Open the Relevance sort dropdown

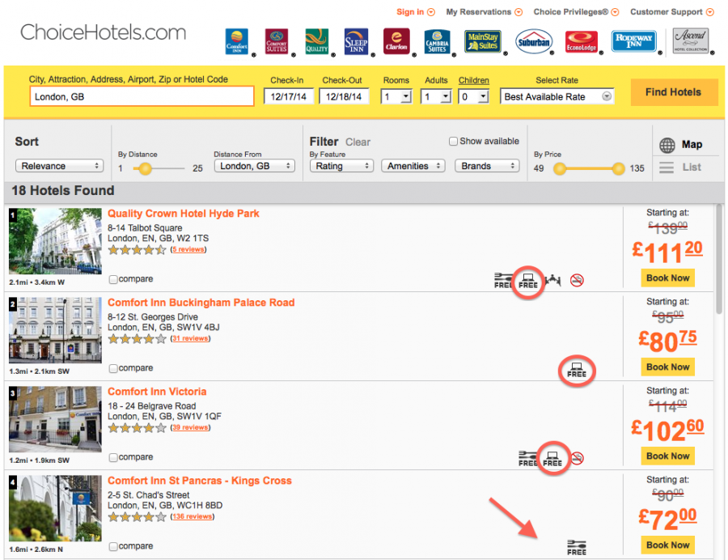pyautogui.click(x=59, y=166)
